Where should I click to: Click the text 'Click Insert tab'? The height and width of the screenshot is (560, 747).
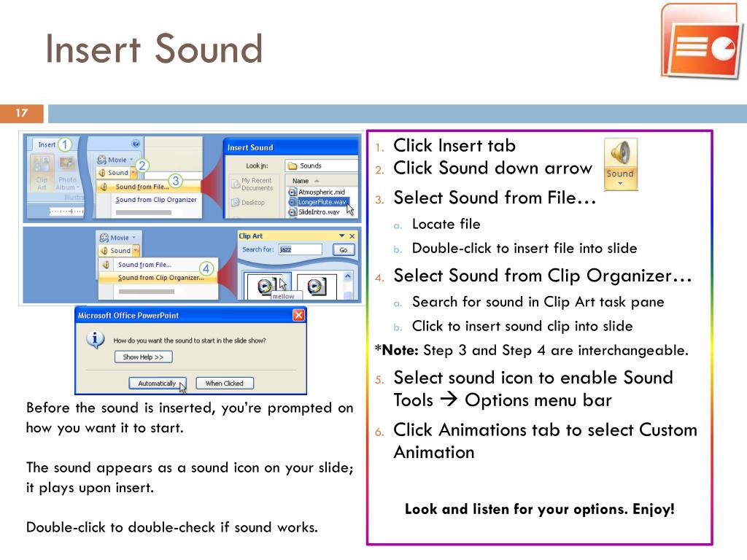point(454,145)
